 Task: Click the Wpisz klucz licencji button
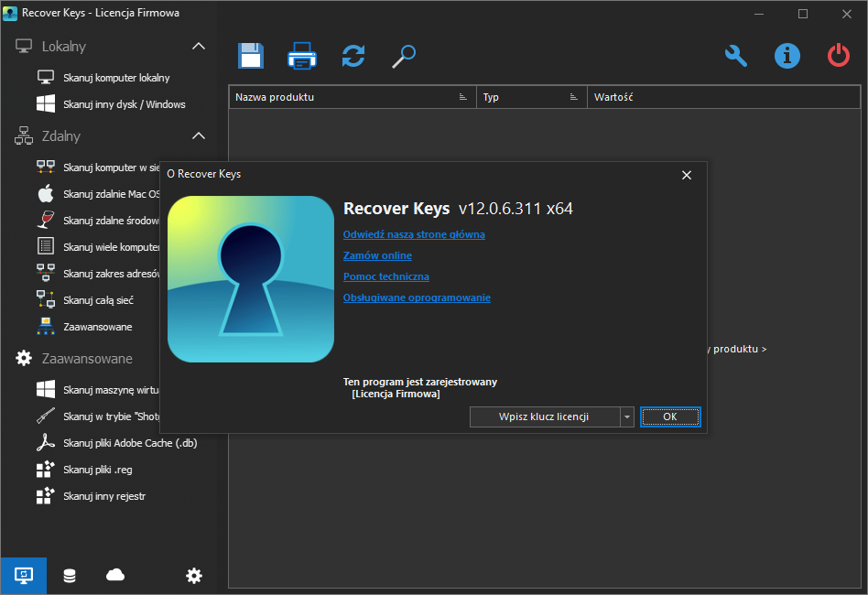click(x=545, y=416)
